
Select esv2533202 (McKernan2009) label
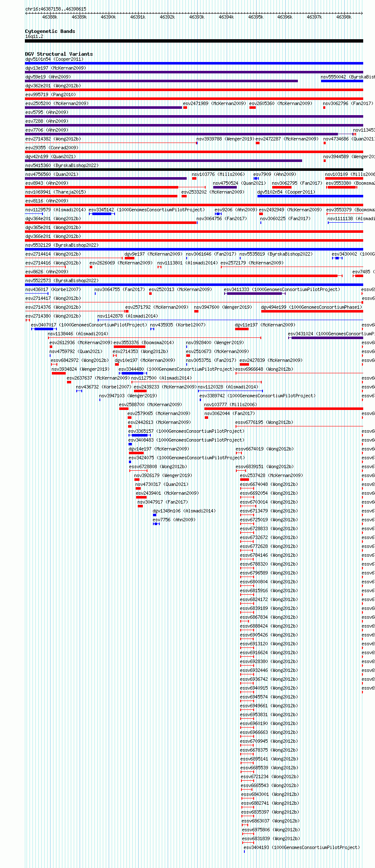tap(213, 192)
